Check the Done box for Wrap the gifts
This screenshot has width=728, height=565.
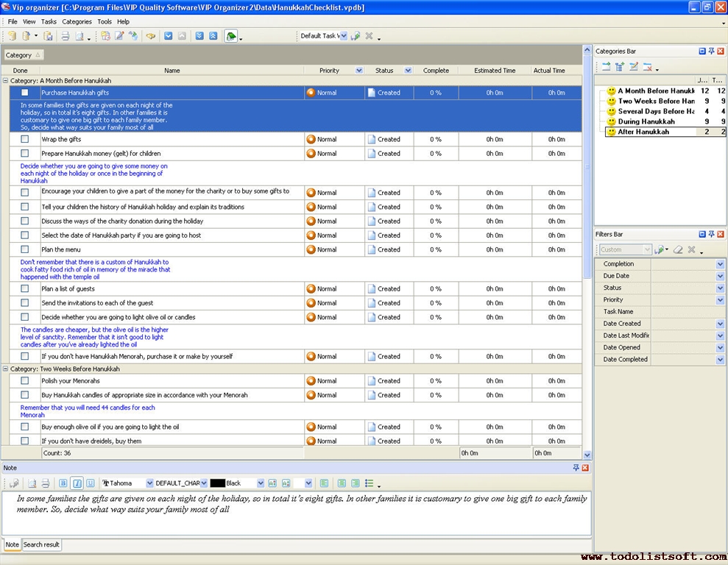tap(25, 139)
